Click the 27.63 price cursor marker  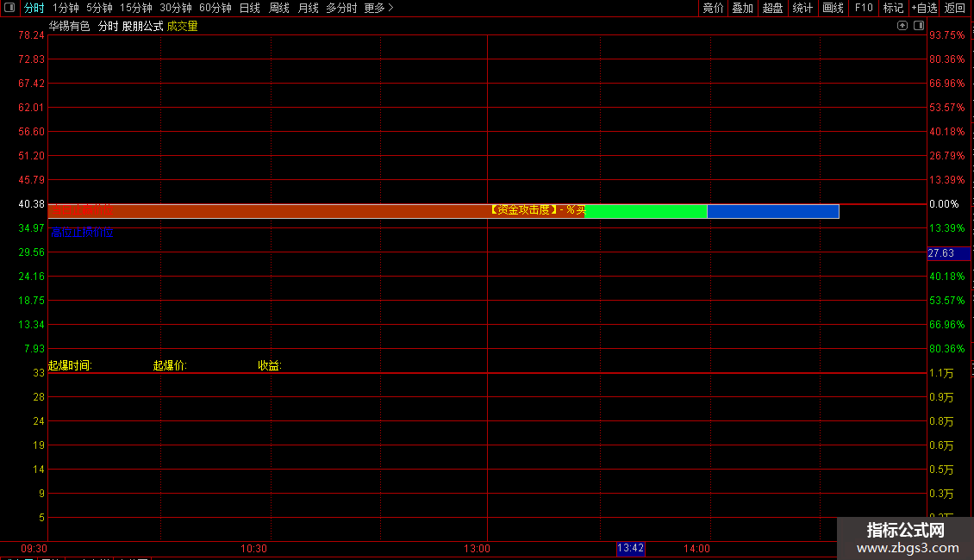pyautogui.click(x=948, y=253)
